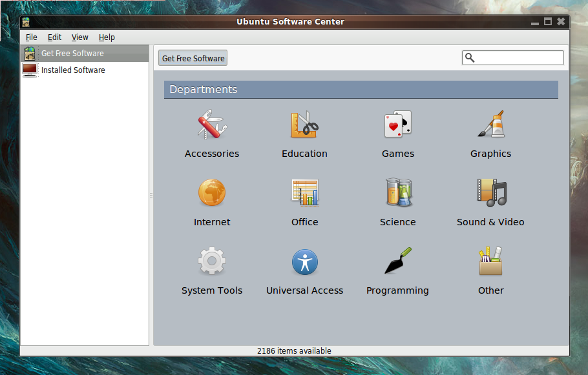Open the Accessories department icon

[212, 125]
